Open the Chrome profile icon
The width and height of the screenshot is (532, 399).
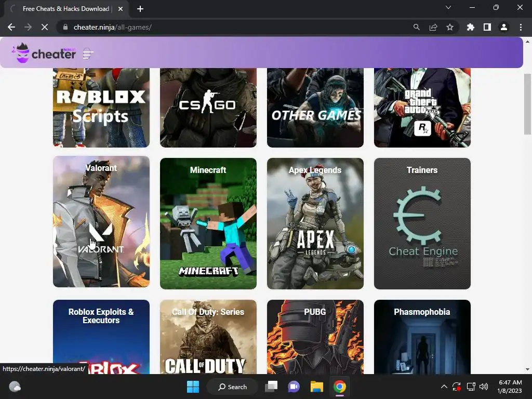[x=504, y=27]
